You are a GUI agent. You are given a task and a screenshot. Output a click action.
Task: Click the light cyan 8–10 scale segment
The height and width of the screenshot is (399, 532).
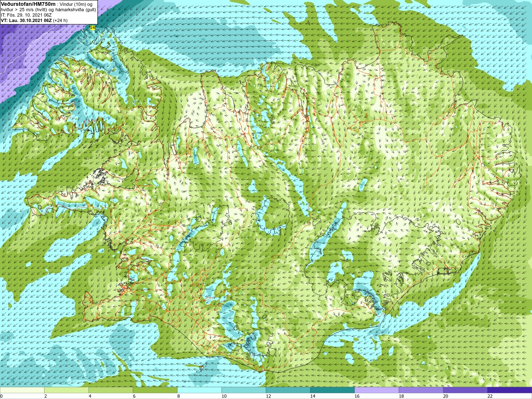(199, 390)
